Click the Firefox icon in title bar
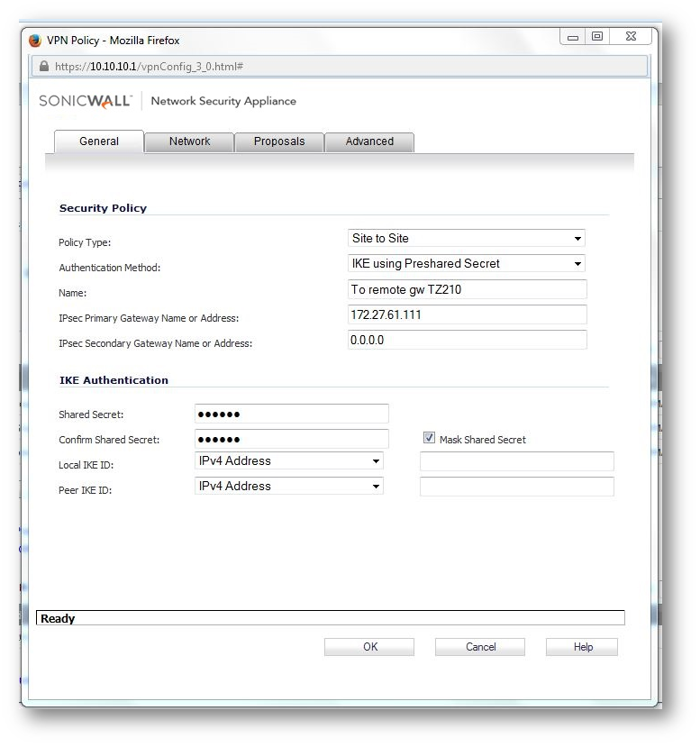The image size is (700, 747). click(x=36, y=41)
